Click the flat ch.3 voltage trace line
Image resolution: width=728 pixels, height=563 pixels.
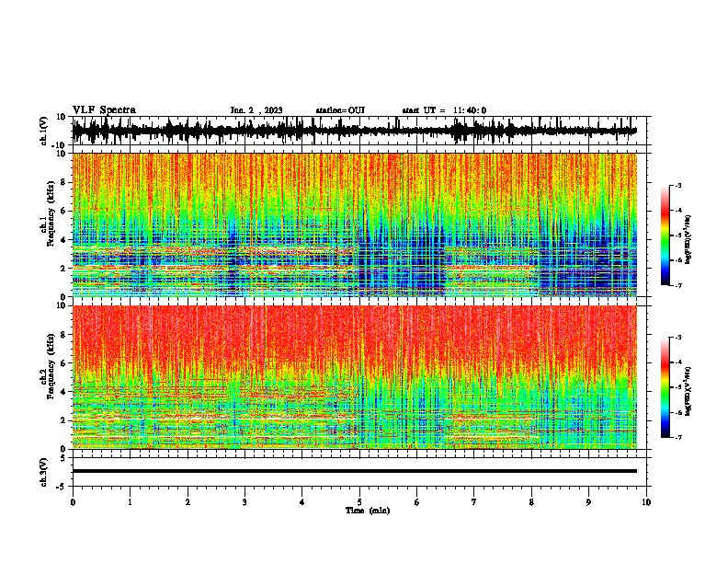tap(354, 471)
